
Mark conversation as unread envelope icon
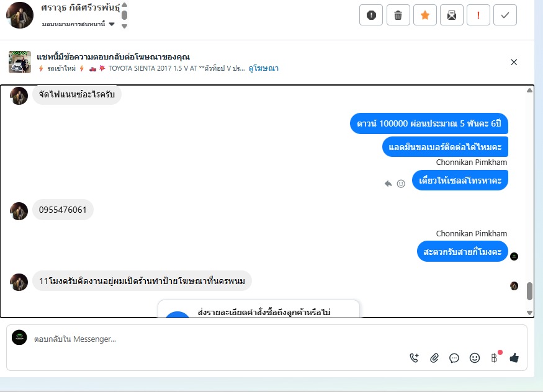point(452,16)
